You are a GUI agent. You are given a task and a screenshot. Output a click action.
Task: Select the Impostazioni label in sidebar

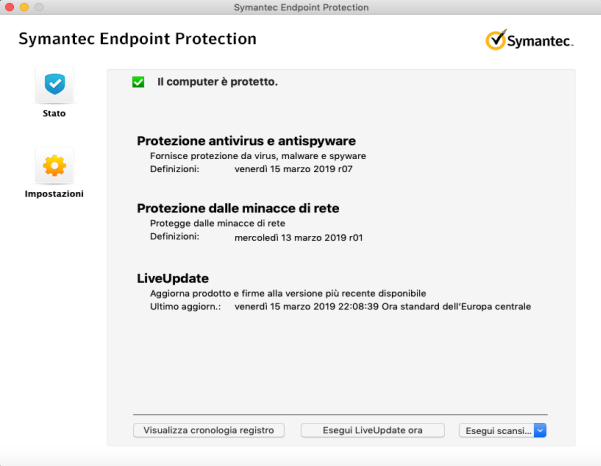point(54,194)
